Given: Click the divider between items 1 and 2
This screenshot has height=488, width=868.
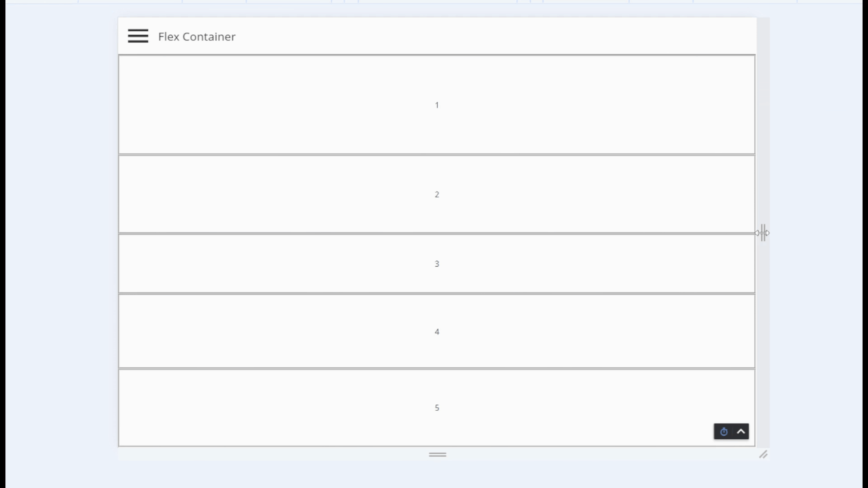Looking at the screenshot, I should (x=437, y=155).
